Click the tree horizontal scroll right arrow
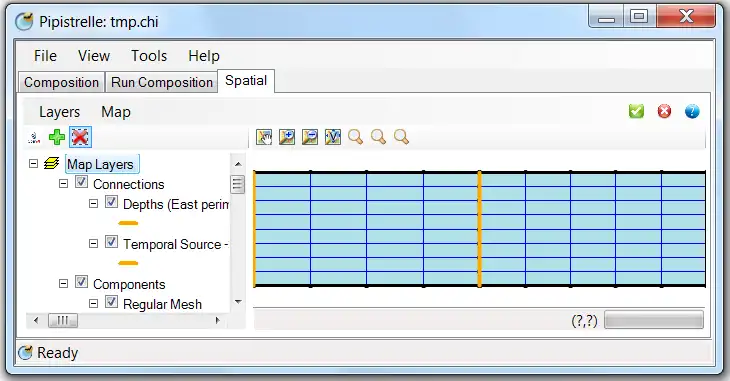The image size is (730, 381). click(x=217, y=320)
